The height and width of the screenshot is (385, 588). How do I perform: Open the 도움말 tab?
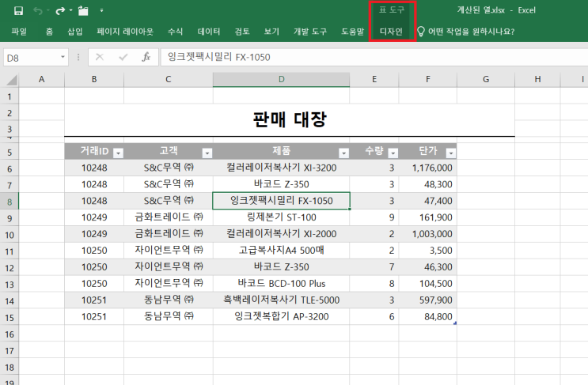click(x=352, y=32)
